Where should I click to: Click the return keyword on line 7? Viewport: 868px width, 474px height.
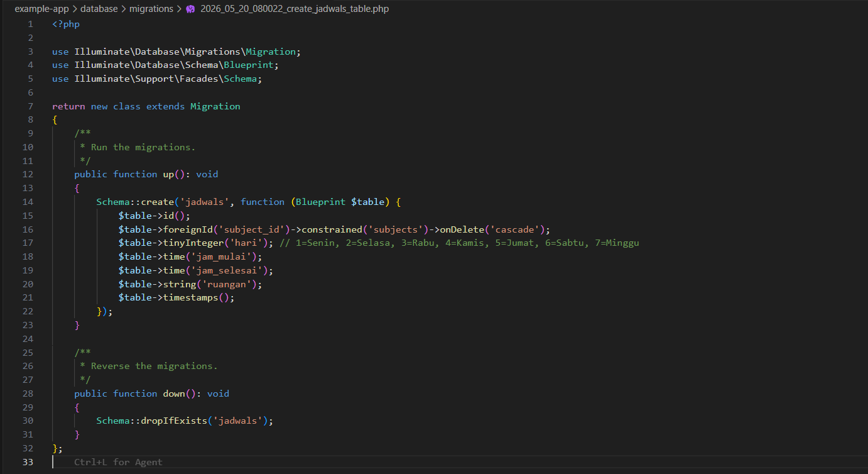pyautogui.click(x=68, y=106)
